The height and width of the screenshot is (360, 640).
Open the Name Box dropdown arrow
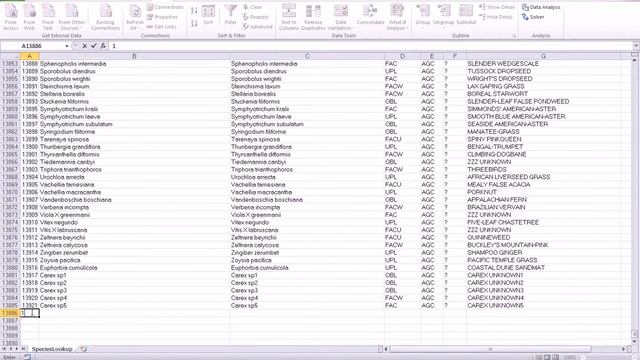pos(67,46)
